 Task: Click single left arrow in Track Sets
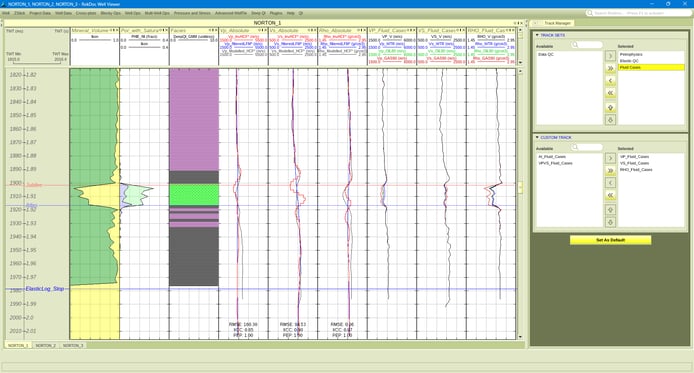coord(610,81)
